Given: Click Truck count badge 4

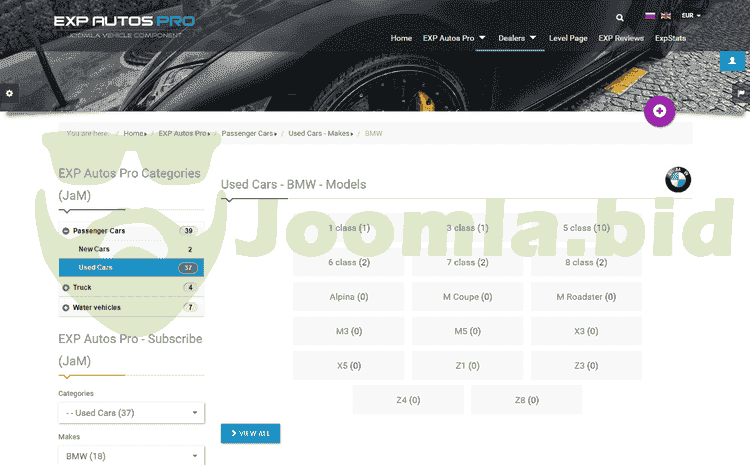Looking at the screenshot, I should [x=190, y=288].
